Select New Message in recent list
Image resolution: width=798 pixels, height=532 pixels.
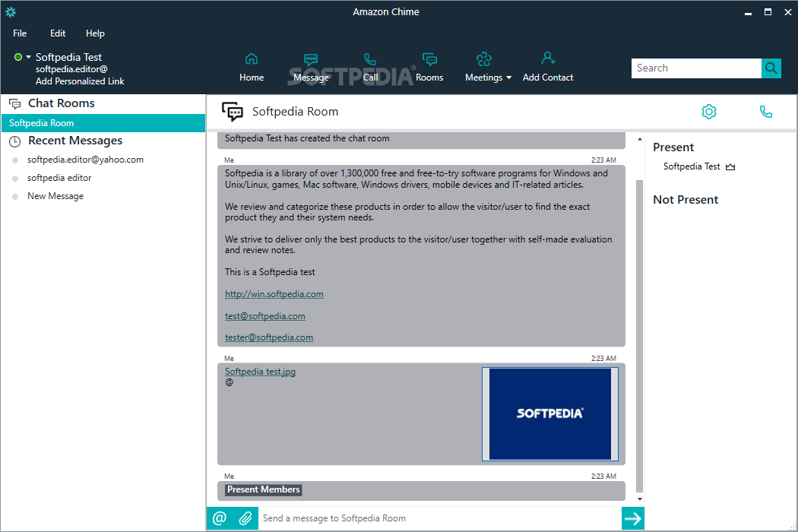pos(55,197)
